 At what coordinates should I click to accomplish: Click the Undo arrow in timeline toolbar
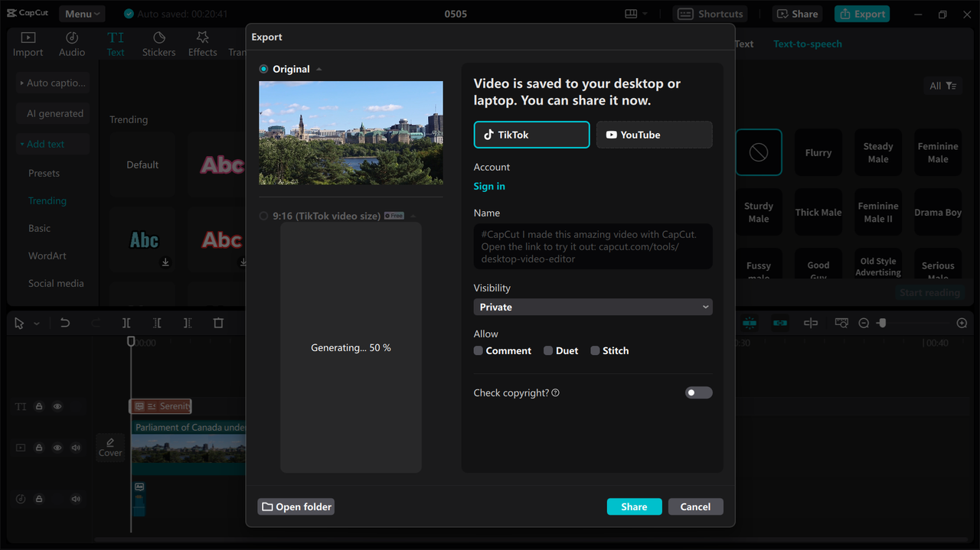65,323
